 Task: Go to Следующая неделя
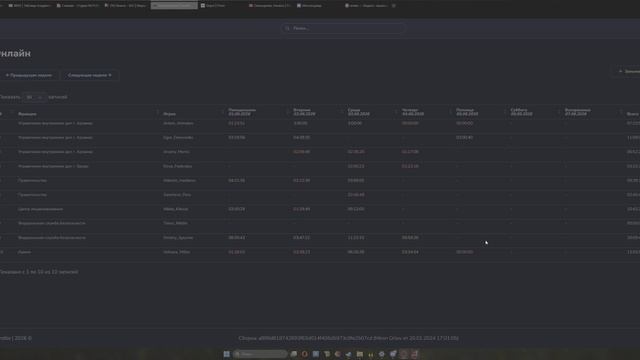(x=90, y=76)
